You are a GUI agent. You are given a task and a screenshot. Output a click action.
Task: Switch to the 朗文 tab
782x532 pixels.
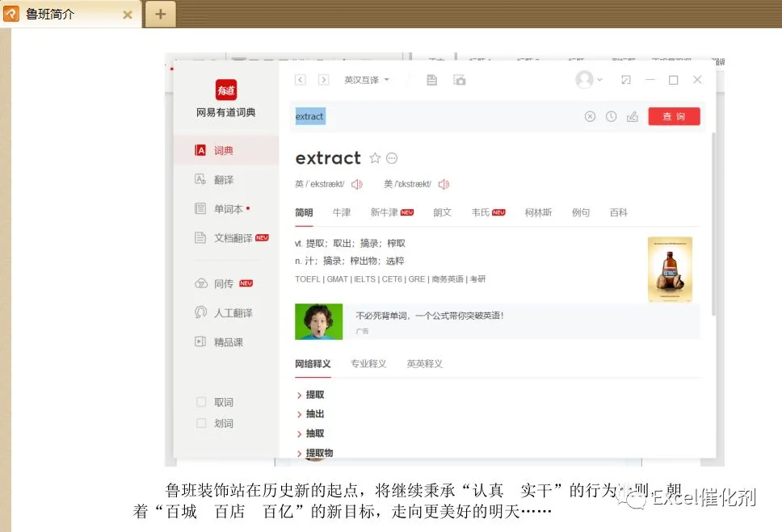(x=443, y=213)
